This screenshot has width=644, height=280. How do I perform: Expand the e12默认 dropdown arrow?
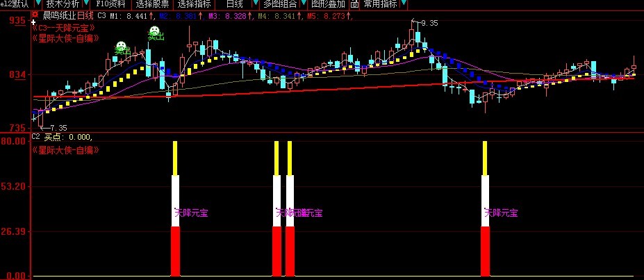[x=38, y=4]
